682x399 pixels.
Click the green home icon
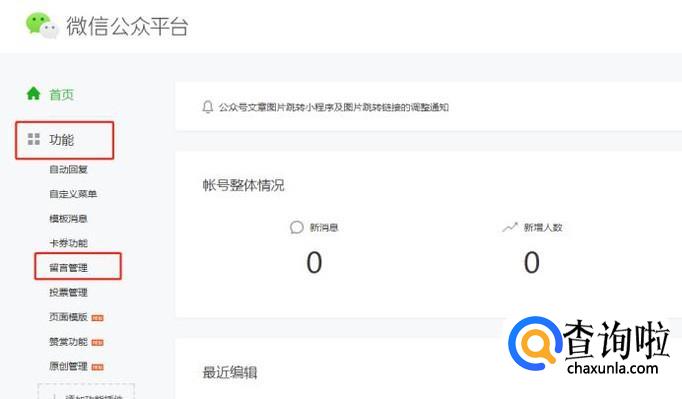(33, 94)
